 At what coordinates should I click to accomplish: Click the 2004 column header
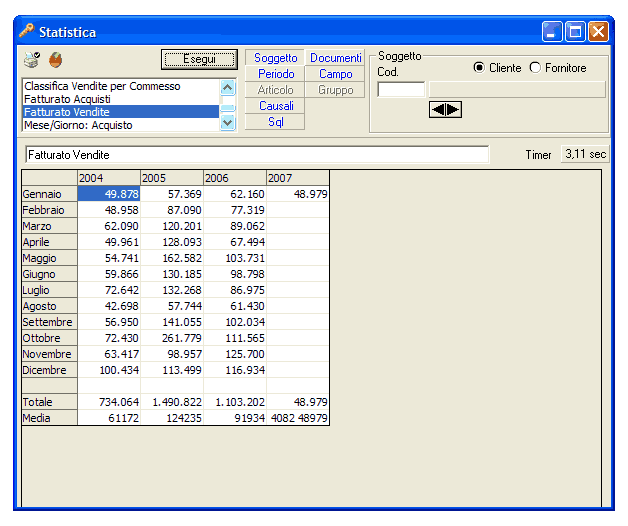coord(109,178)
